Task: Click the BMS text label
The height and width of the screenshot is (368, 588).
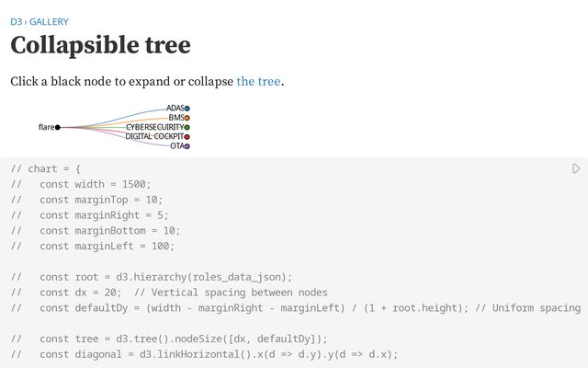Action: (175, 118)
